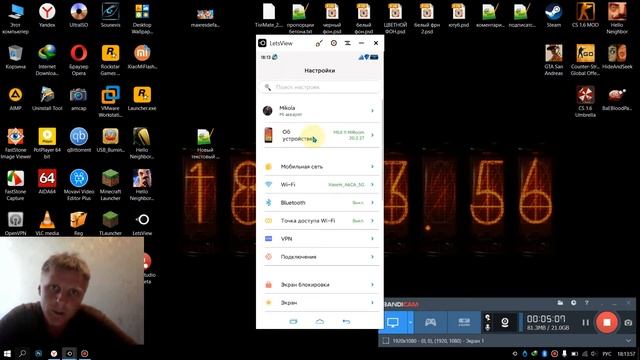Select the OpenVPN desktop icon
The width and height of the screenshot is (640, 360).
(x=16, y=223)
